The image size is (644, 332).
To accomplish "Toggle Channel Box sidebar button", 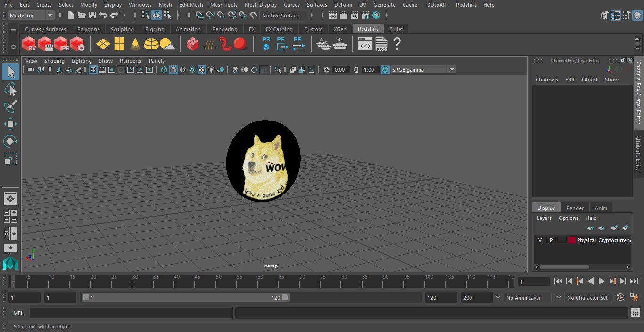I will 636,16.
